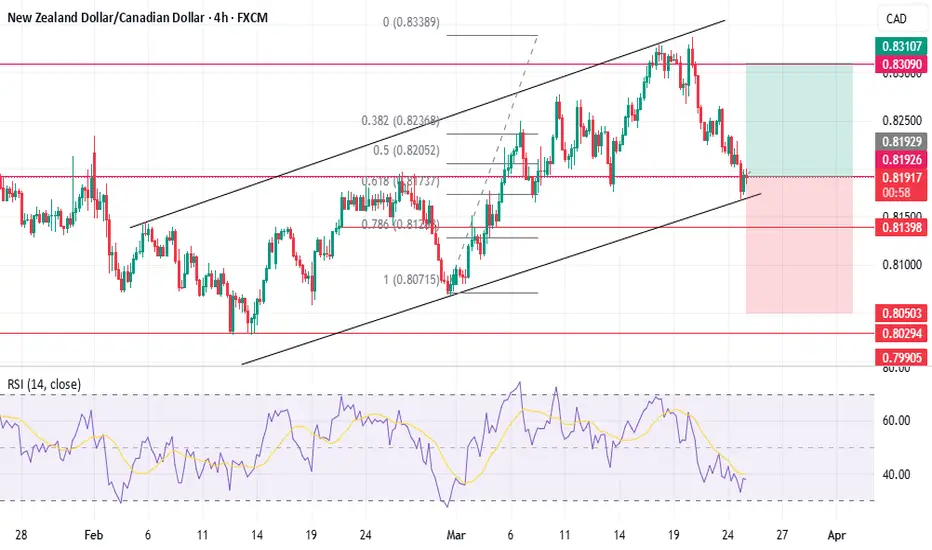Click the Fibonacci 1 (0.80715) level label
The width and height of the screenshot is (932, 550).
[411, 279]
